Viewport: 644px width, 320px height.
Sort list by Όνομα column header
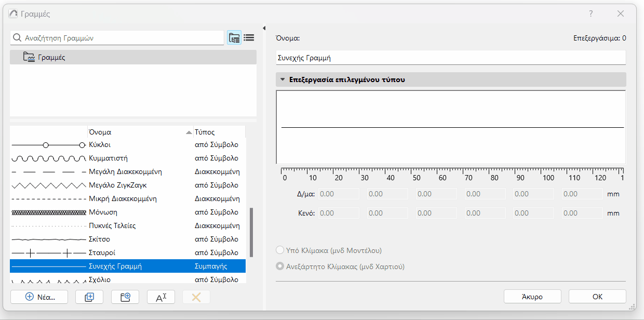[135, 132]
